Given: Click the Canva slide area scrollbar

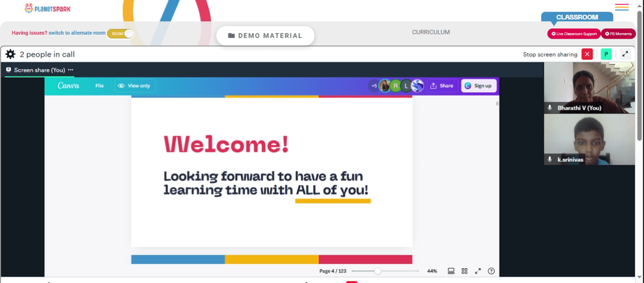Looking at the screenshot, I should pyautogui.click(x=497, y=104).
